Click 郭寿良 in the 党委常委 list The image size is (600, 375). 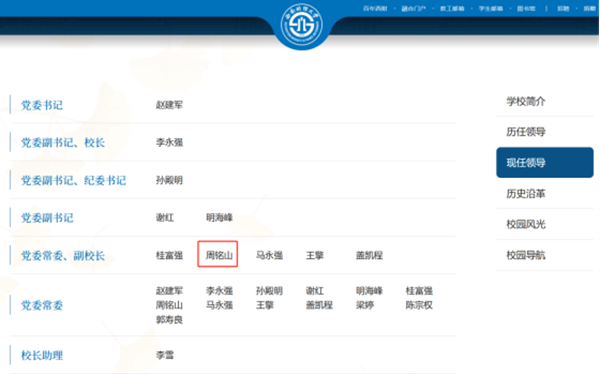[x=169, y=320]
